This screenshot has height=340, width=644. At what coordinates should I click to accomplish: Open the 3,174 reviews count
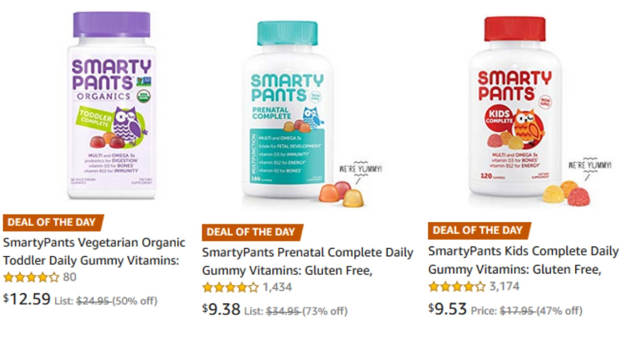click(x=504, y=287)
